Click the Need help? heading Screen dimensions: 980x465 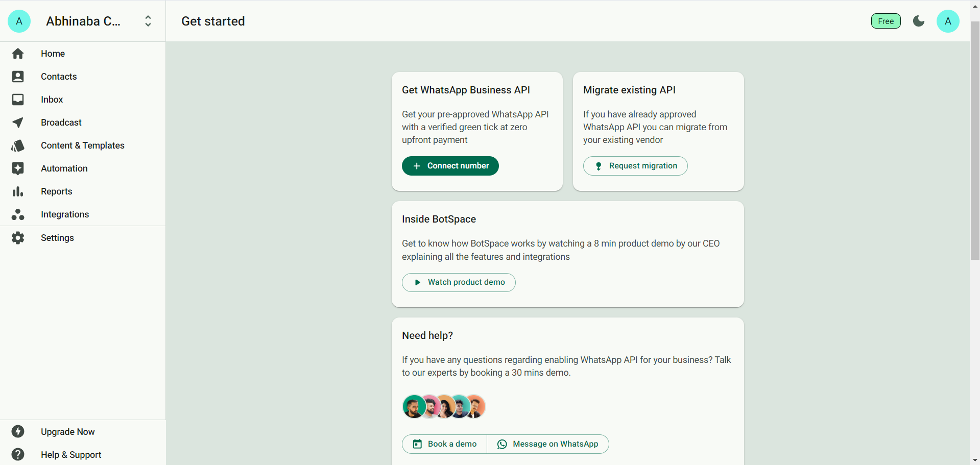coord(427,335)
